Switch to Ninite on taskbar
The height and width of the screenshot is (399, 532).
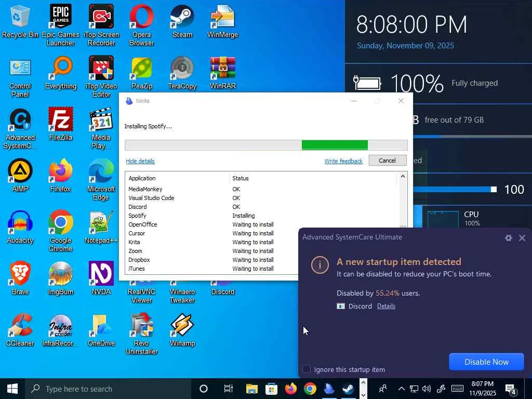click(329, 389)
